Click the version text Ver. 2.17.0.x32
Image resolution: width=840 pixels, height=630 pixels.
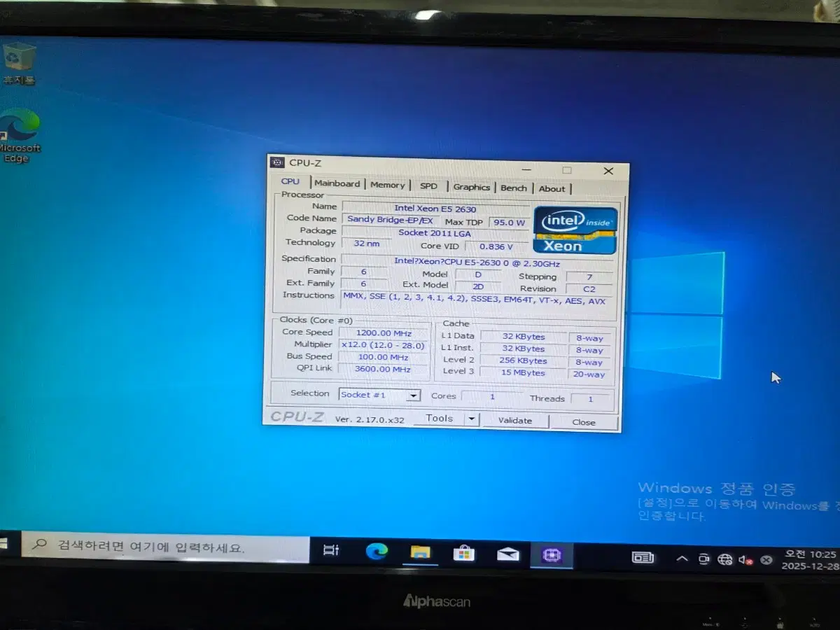click(x=369, y=419)
